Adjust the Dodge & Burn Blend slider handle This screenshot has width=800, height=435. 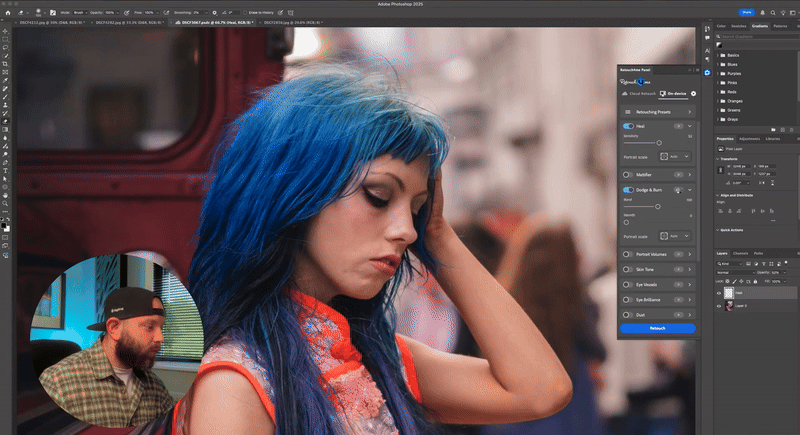[658, 207]
